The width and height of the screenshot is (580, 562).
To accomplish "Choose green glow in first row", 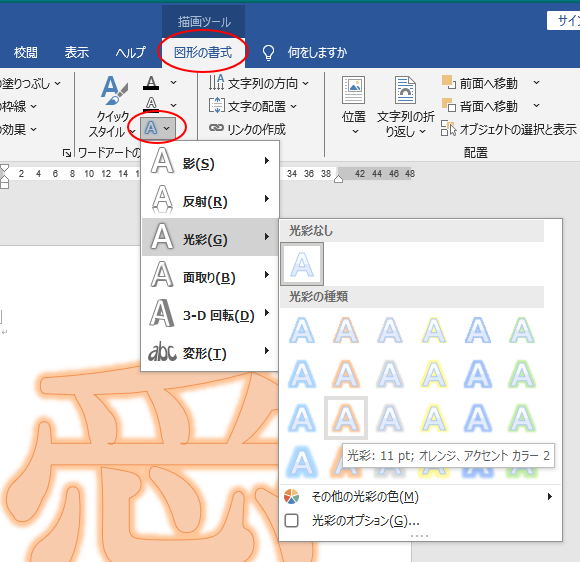I will 522,330.
